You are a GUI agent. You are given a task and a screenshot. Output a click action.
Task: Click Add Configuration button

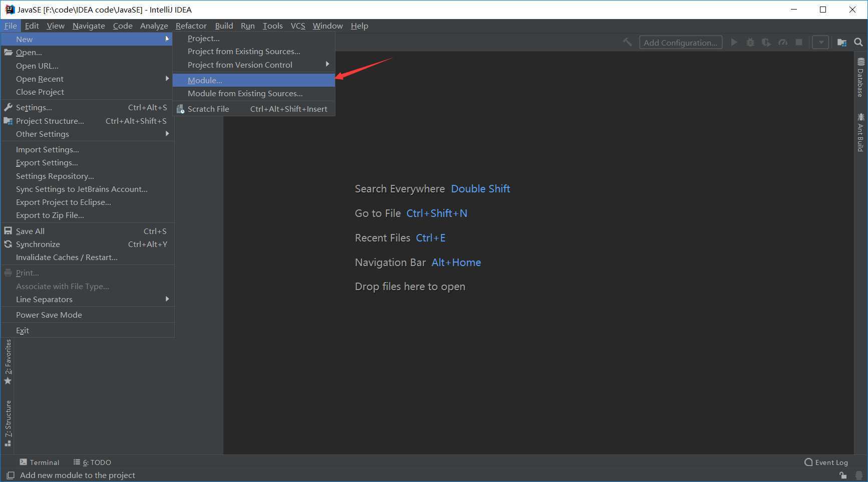pos(681,42)
